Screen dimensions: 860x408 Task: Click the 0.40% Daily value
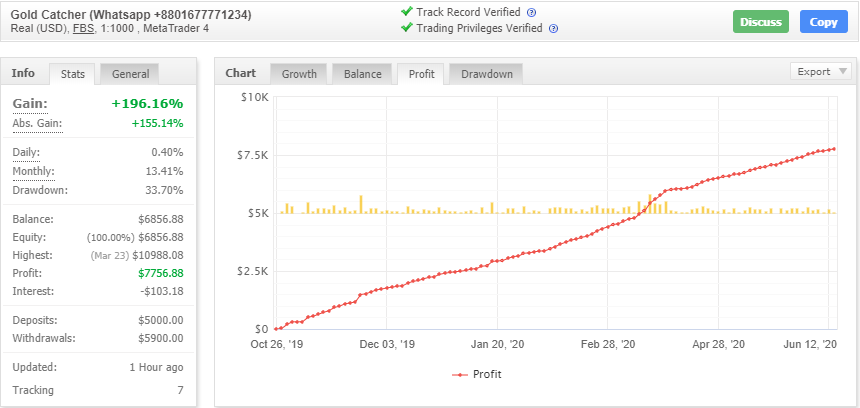point(167,152)
